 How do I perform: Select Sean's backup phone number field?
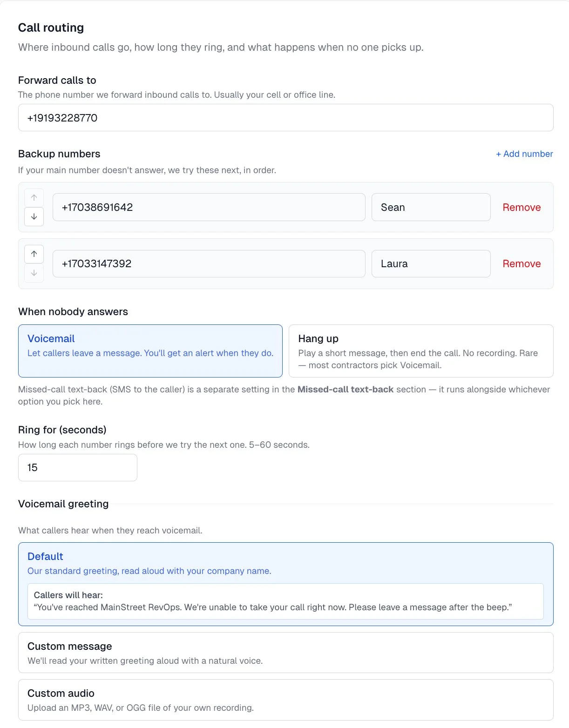(209, 207)
